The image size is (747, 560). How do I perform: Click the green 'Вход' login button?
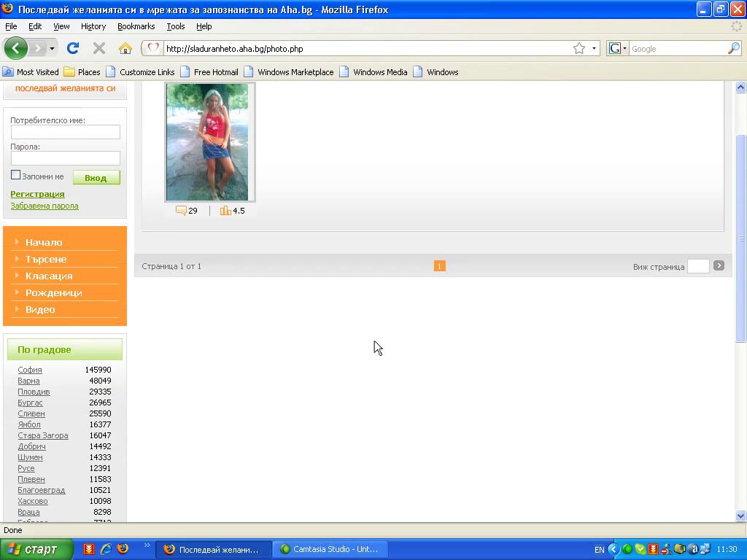(x=96, y=177)
